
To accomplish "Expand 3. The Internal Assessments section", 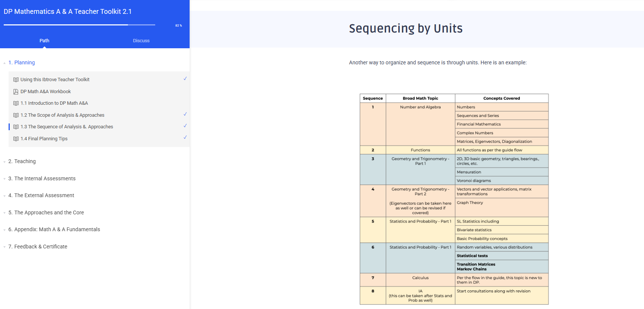I will [45, 178].
